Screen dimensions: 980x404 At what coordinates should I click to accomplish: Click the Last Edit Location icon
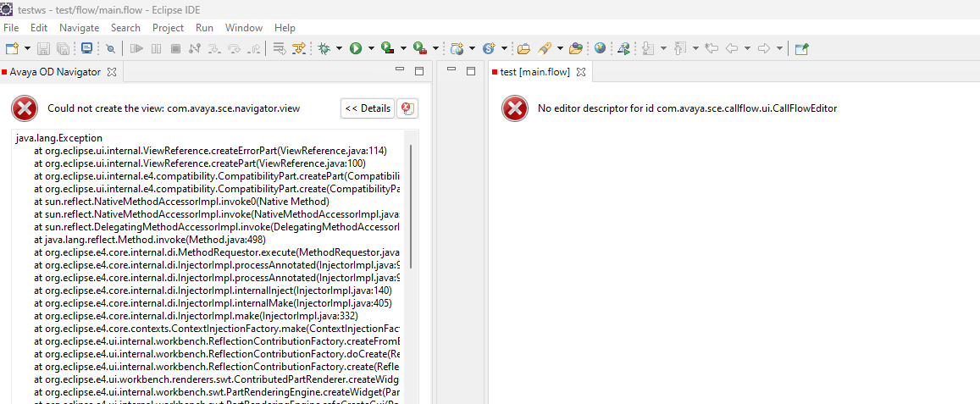point(711,48)
